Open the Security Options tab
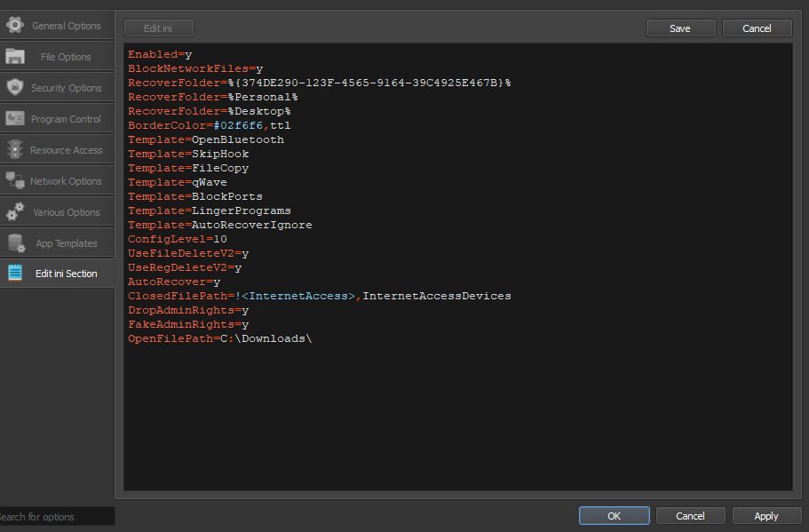This screenshot has height=532, width=809. point(66,88)
